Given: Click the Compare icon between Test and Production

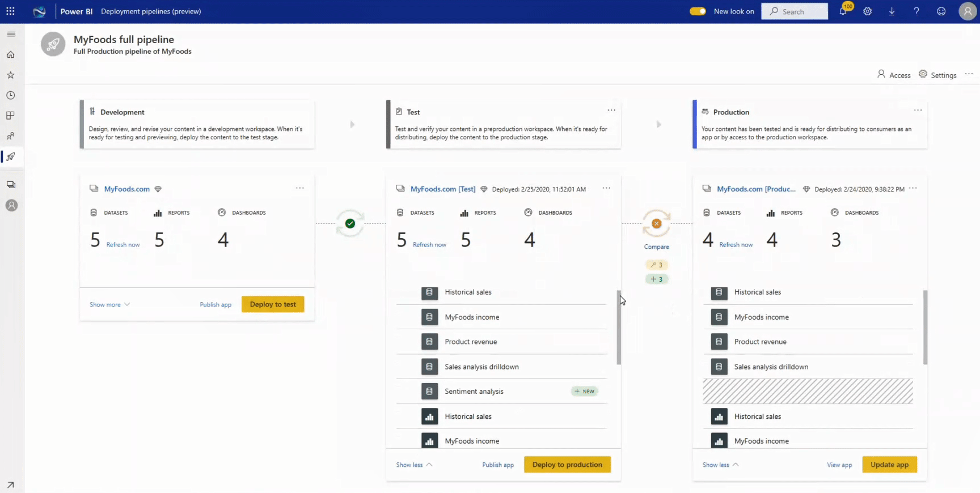Looking at the screenshot, I should click(656, 224).
